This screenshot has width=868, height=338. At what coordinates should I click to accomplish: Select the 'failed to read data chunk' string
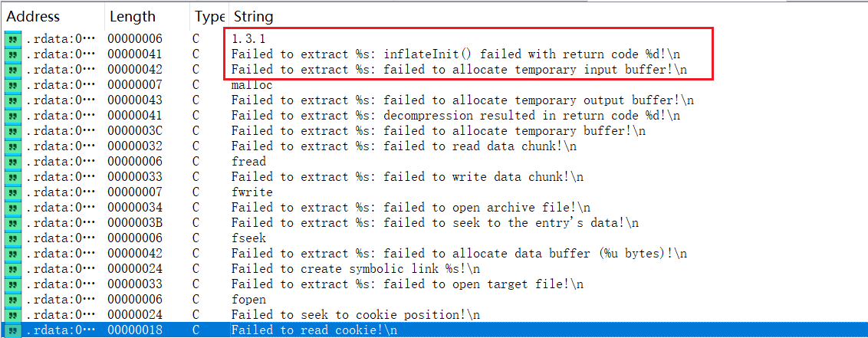click(x=403, y=146)
